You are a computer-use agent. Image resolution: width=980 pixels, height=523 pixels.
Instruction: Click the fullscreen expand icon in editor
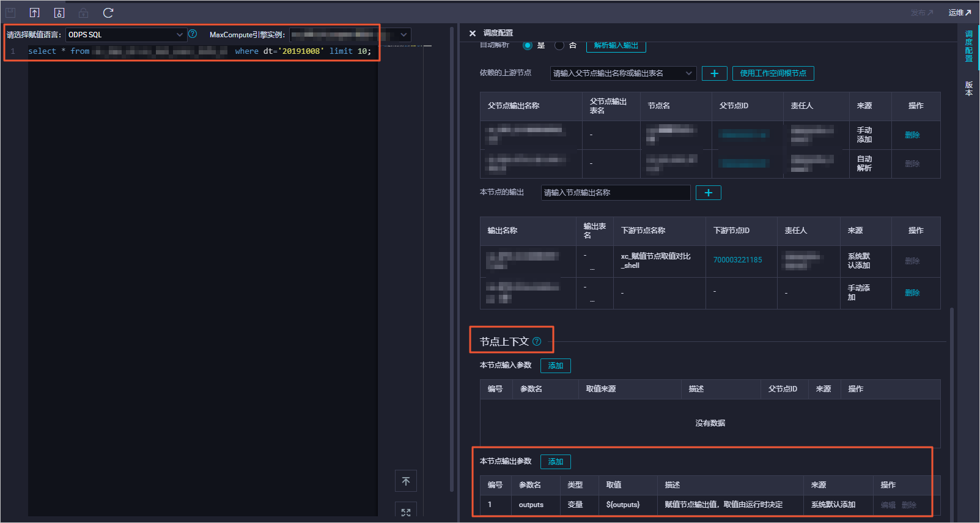406,511
